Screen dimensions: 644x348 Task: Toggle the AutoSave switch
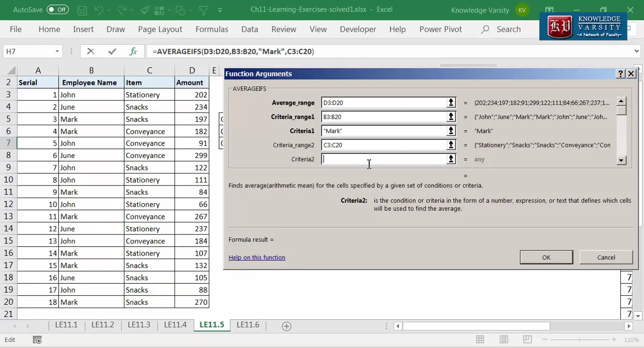(57, 10)
